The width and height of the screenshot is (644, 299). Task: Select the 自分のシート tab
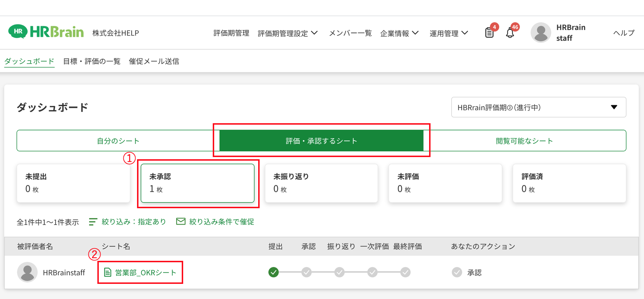[118, 141]
